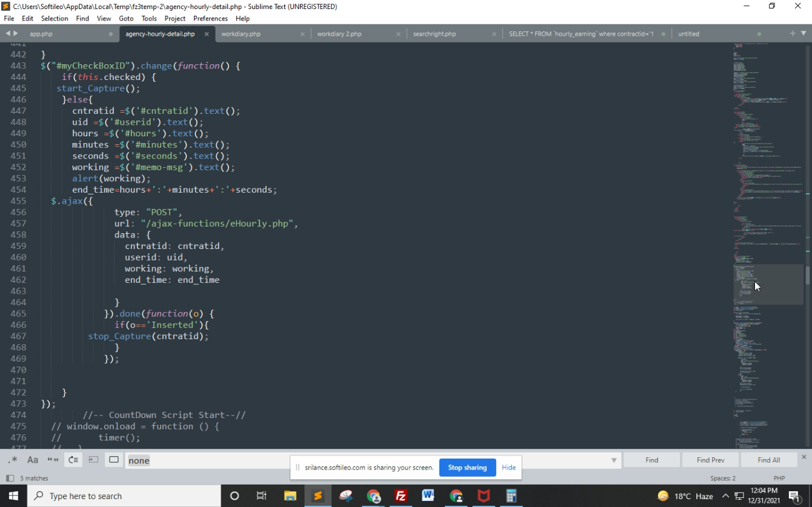This screenshot has width=812, height=507.
Task: Open FileZilla from the taskbar
Action: (x=401, y=495)
